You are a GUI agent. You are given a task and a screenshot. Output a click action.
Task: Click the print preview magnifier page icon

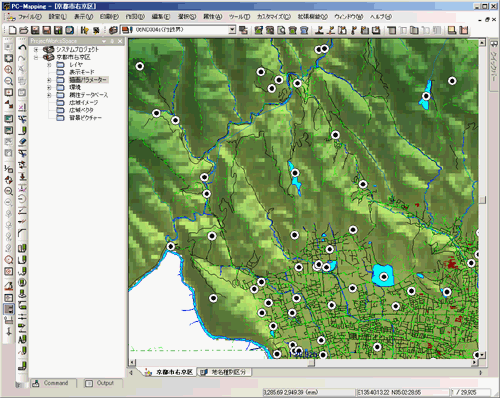click(281, 30)
